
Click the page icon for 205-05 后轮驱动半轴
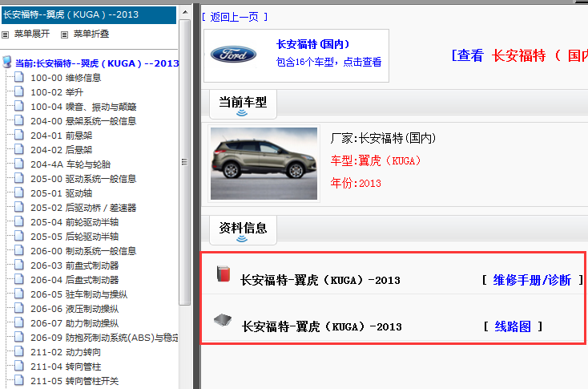click(19, 236)
